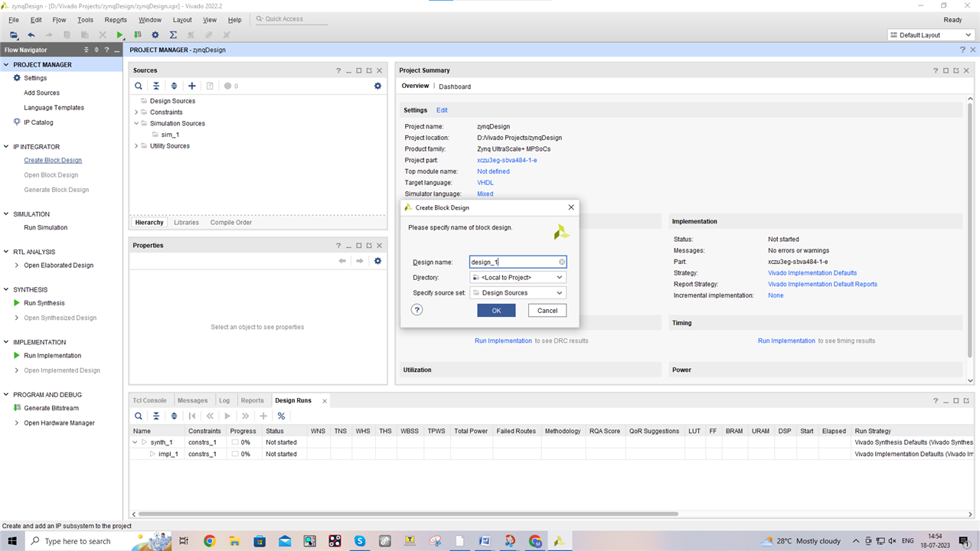This screenshot has height=551, width=980.
Task: Click the Design Runs horizontal scrollbar
Action: click(x=407, y=514)
